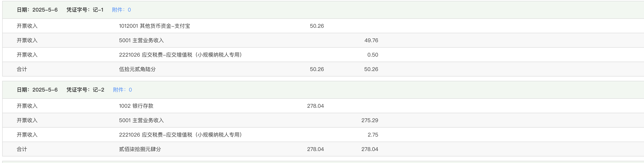Select voucher number 记-1 header text
644x163 pixels.
[85, 10]
